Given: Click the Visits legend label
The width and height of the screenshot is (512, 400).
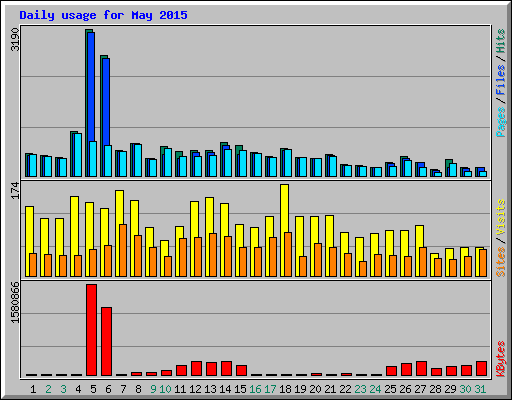Looking at the screenshot, I should coord(501,217).
